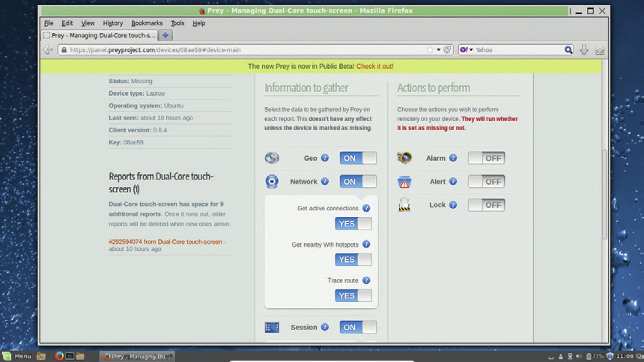The image size is (644, 362).
Task: Switch Get nearby Wifi hotspots to no
Action: point(353,260)
